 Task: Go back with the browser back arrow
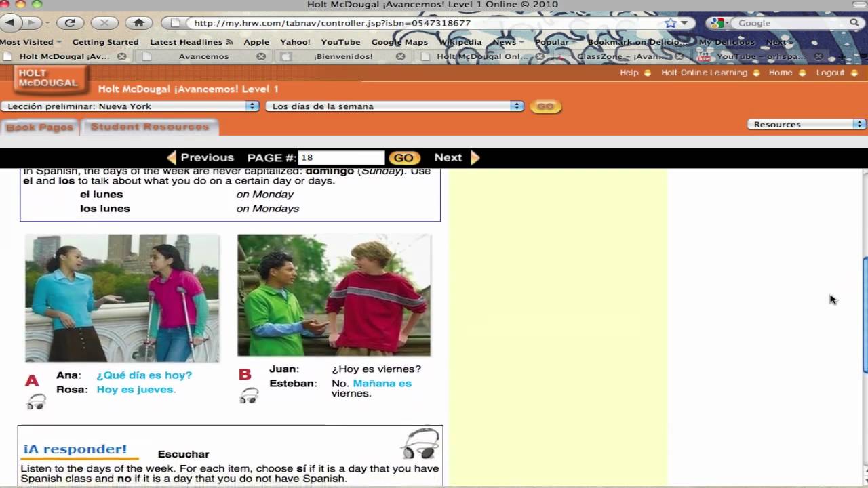click(x=10, y=22)
